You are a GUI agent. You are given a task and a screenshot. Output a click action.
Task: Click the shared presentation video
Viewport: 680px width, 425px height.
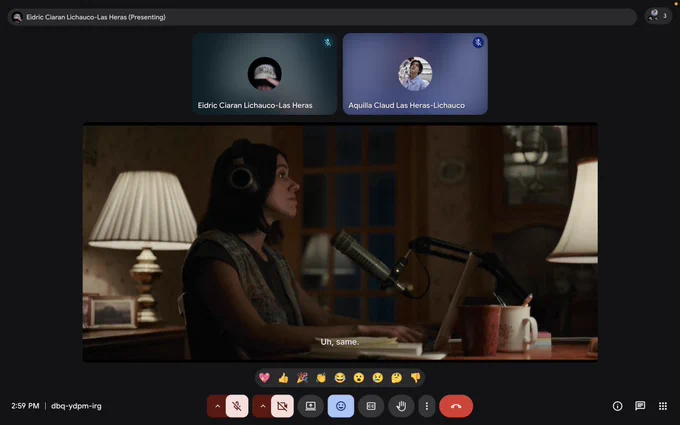pyautogui.click(x=340, y=242)
